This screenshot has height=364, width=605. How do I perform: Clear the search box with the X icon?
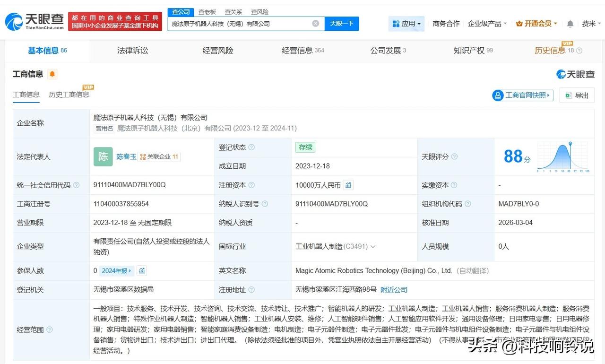pos(316,24)
